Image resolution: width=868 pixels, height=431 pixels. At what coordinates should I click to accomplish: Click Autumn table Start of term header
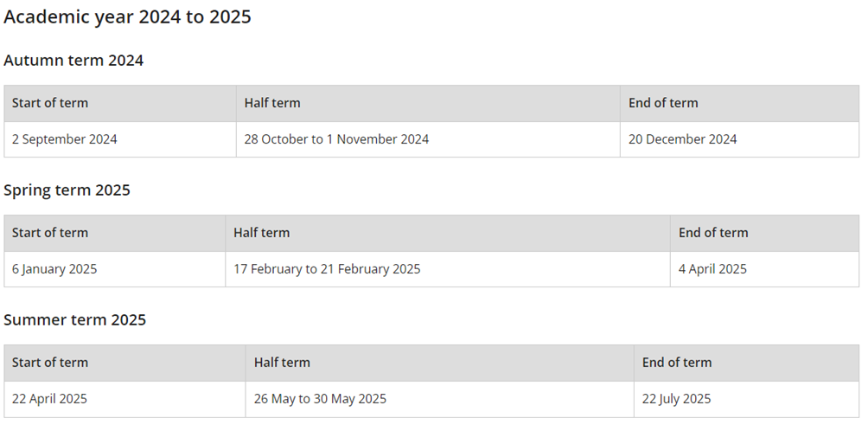coord(120,103)
